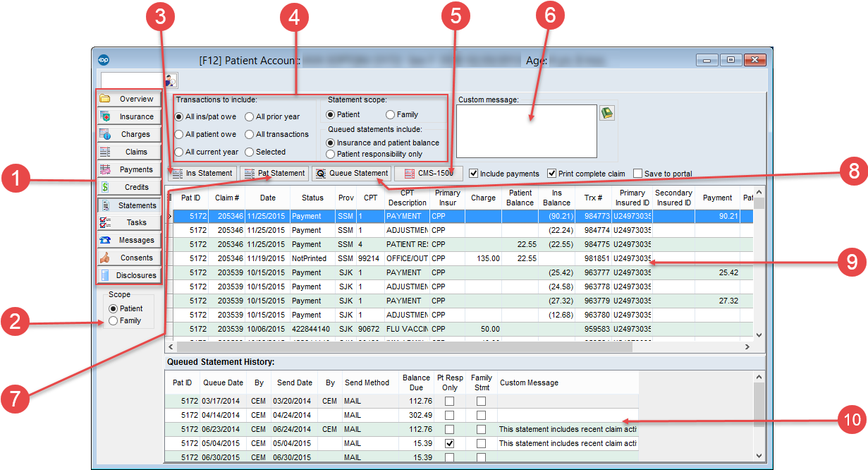Enable the Save to portal checkbox
Viewport: 868px width, 470px height.
[638, 174]
